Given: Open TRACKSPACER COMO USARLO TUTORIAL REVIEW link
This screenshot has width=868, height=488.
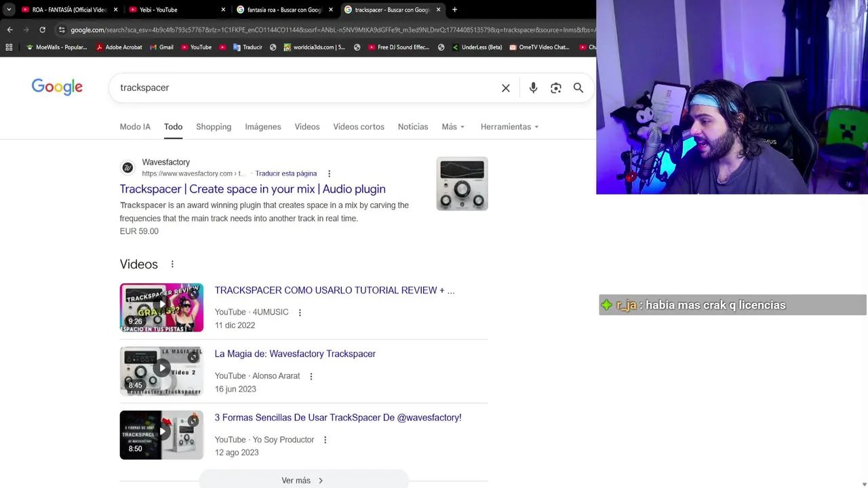Looking at the screenshot, I should pos(334,290).
